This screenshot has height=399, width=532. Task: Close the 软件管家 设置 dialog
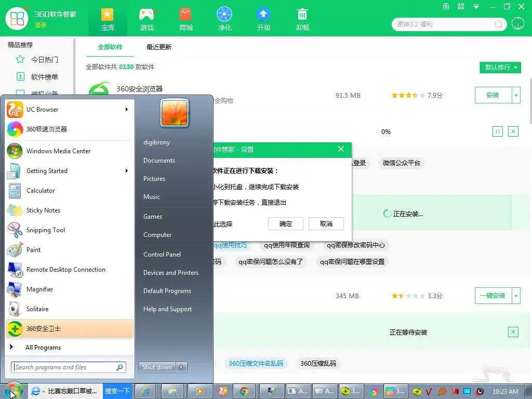pyautogui.click(x=341, y=149)
